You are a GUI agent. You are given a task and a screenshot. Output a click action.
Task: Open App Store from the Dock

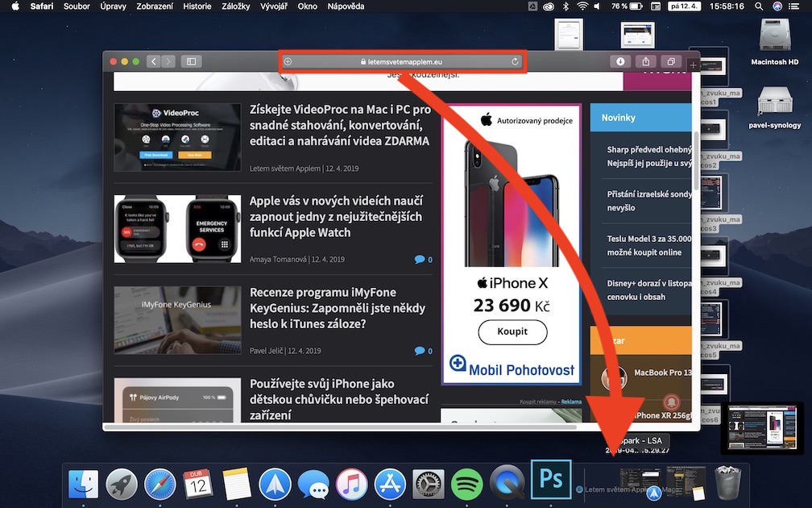tap(390, 485)
